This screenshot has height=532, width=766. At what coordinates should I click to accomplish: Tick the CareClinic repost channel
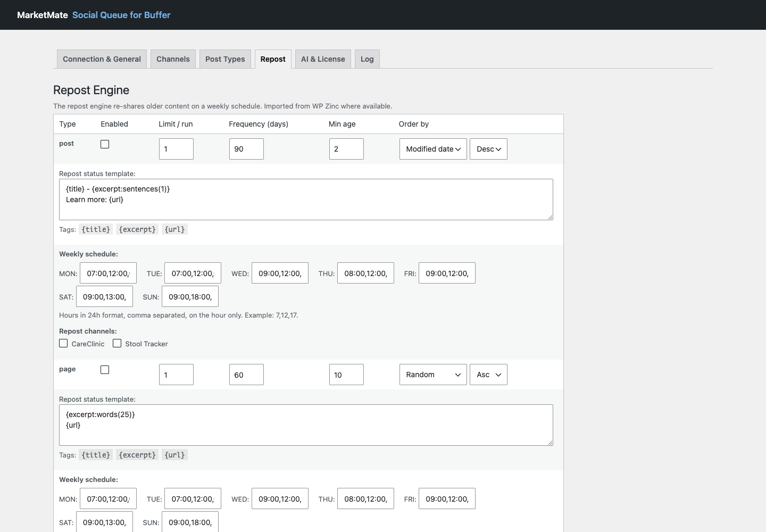pyautogui.click(x=63, y=343)
